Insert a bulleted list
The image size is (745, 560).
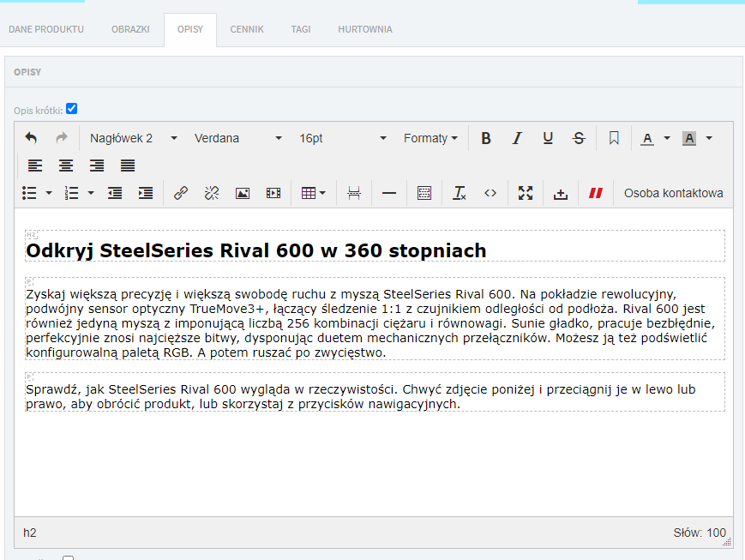tap(29, 193)
